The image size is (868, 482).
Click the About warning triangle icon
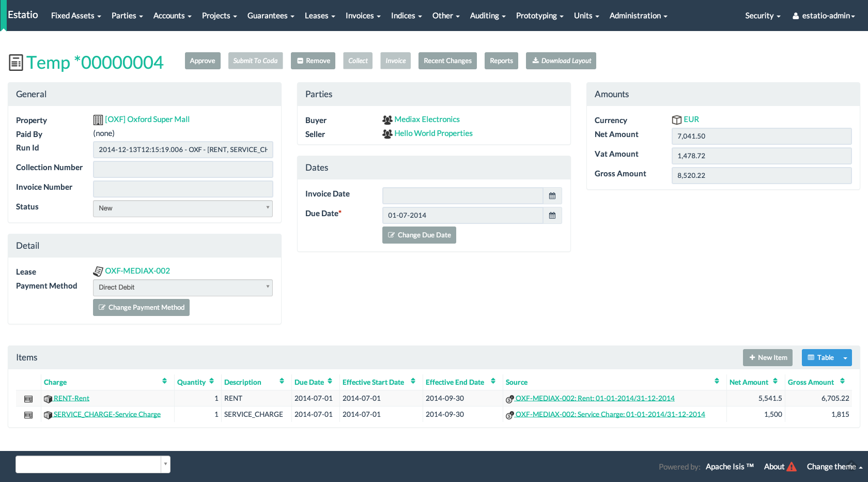(791, 467)
